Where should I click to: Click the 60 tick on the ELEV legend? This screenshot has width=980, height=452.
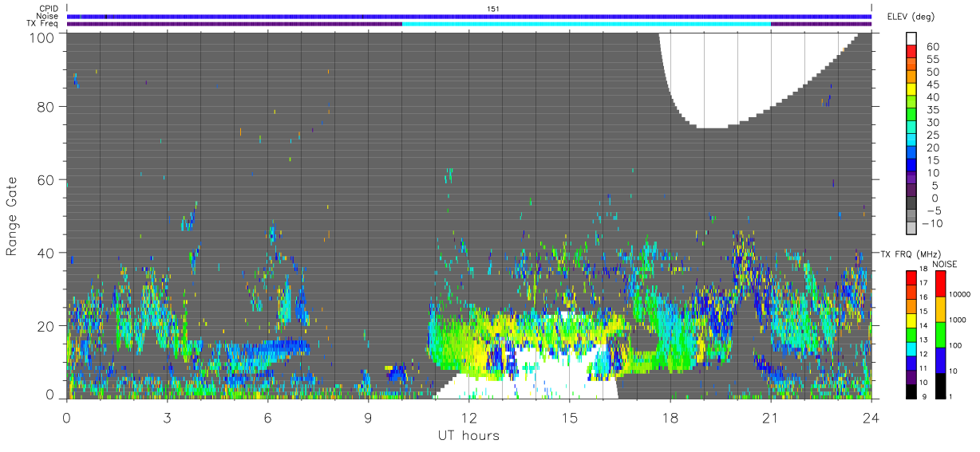pos(931,47)
